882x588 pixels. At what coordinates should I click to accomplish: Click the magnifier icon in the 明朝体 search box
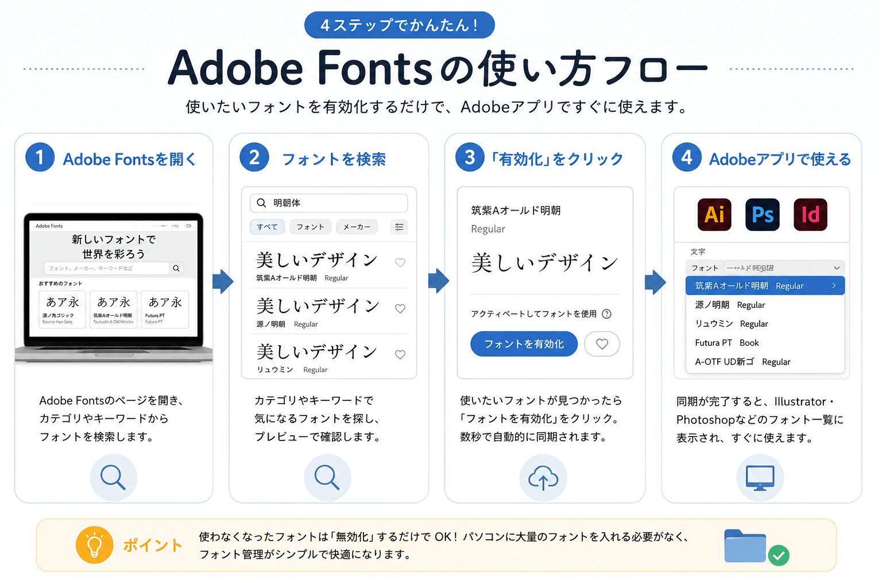[261, 203]
